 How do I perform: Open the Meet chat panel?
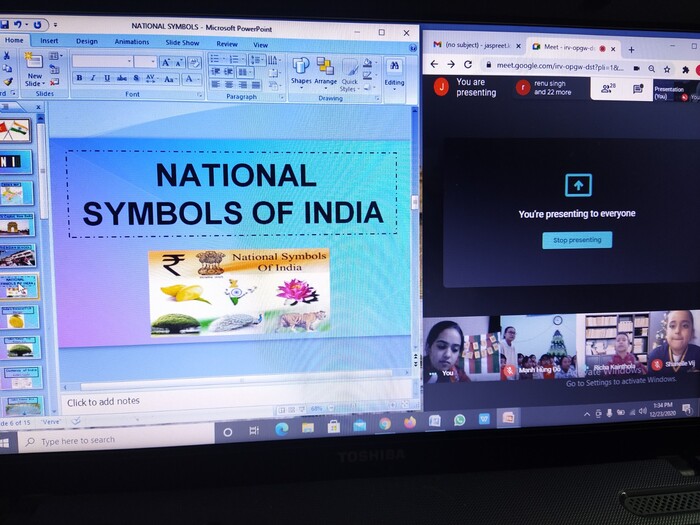coord(638,89)
